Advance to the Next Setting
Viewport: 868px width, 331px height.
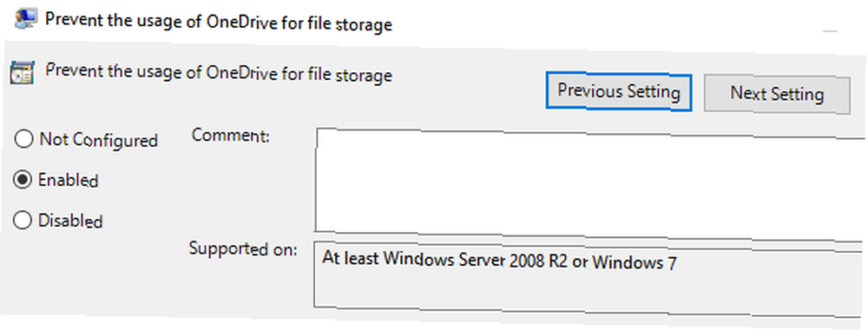pyautogui.click(x=777, y=94)
